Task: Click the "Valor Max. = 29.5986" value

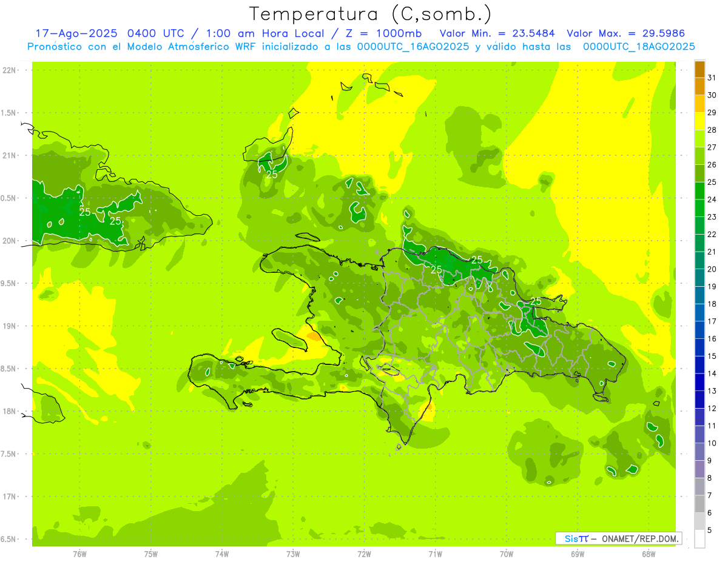Action: tap(625, 33)
